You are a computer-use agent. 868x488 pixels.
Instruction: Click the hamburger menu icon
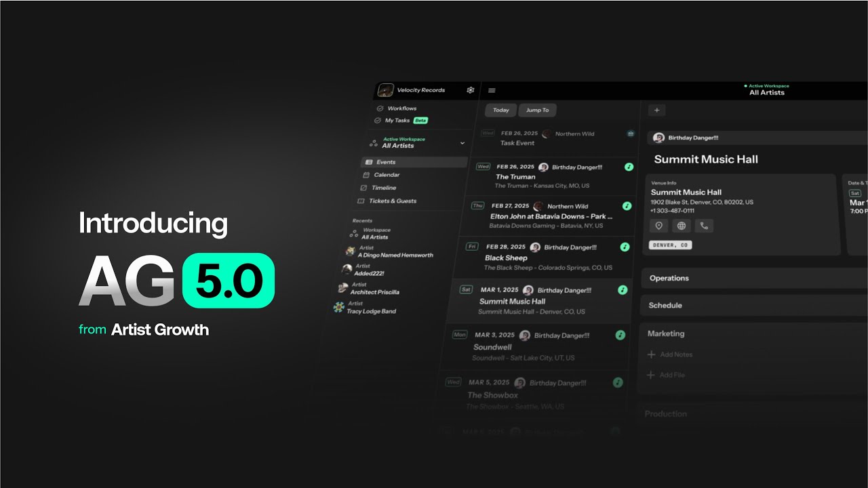[492, 90]
